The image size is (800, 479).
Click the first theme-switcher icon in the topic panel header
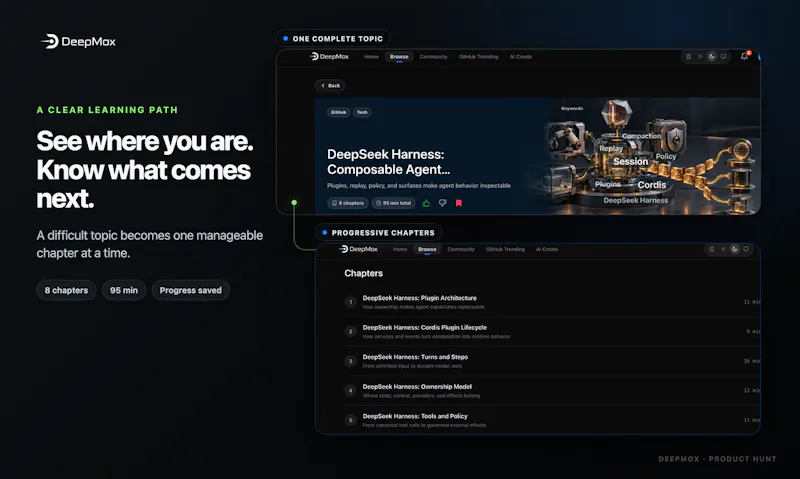(688, 57)
